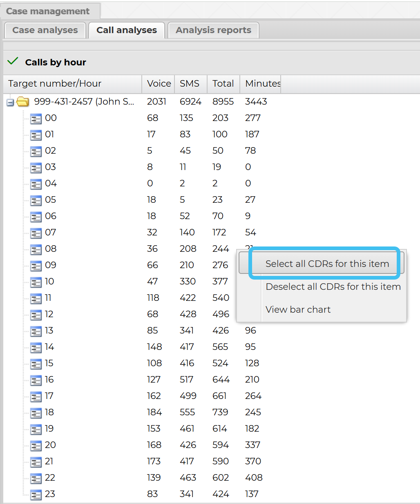The image size is (420, 504).
Task: Choose Select all CDRs for this item
Action: pos(327,264)
